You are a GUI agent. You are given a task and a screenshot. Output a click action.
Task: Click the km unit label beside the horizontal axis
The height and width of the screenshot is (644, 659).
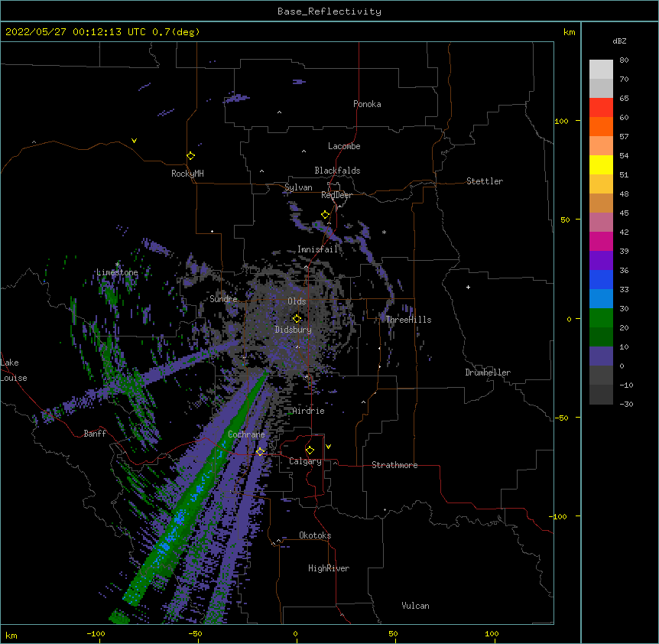11,635
